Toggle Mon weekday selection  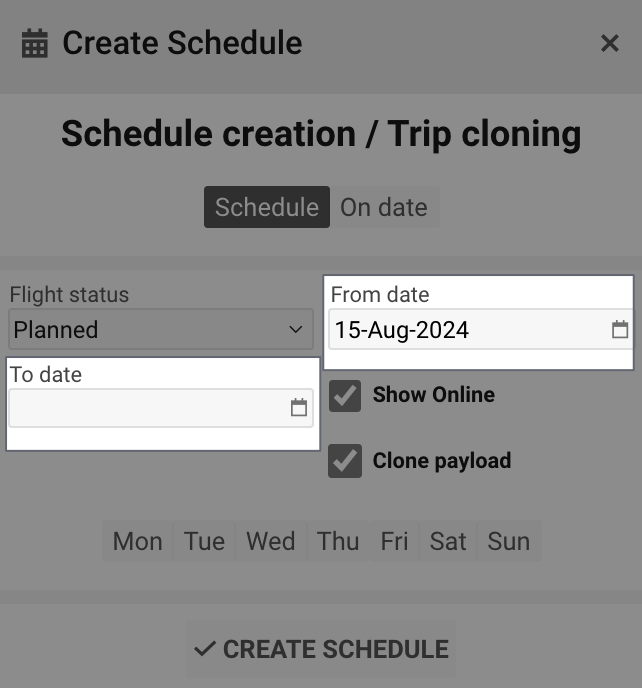tap(137, 541)
